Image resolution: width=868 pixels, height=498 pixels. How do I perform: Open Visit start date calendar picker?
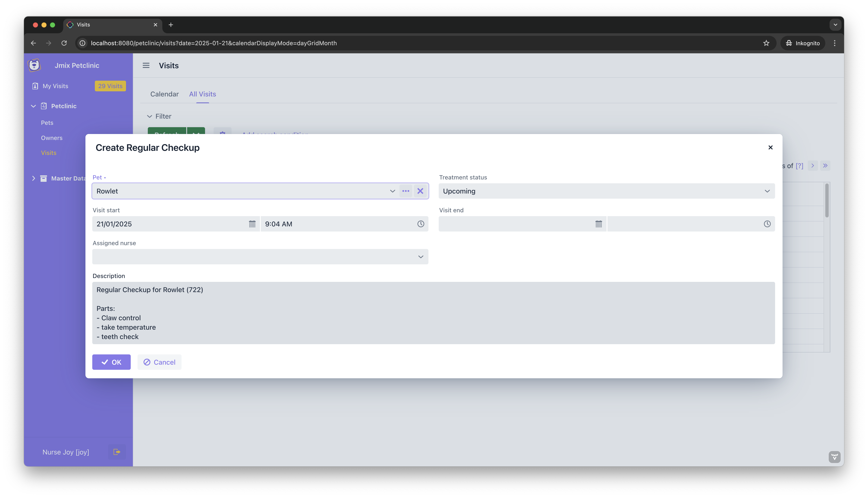pyautogui.click(x=252, y=224)
